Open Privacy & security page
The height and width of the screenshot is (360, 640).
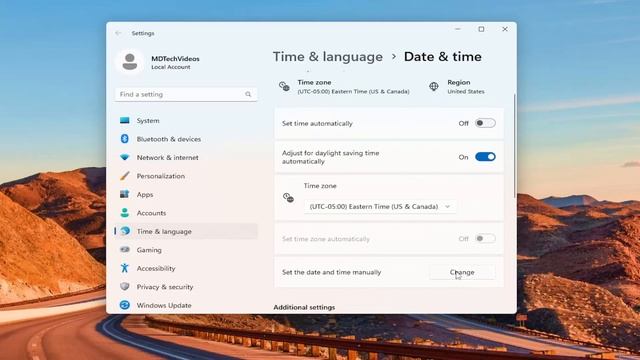click(186, 287)
